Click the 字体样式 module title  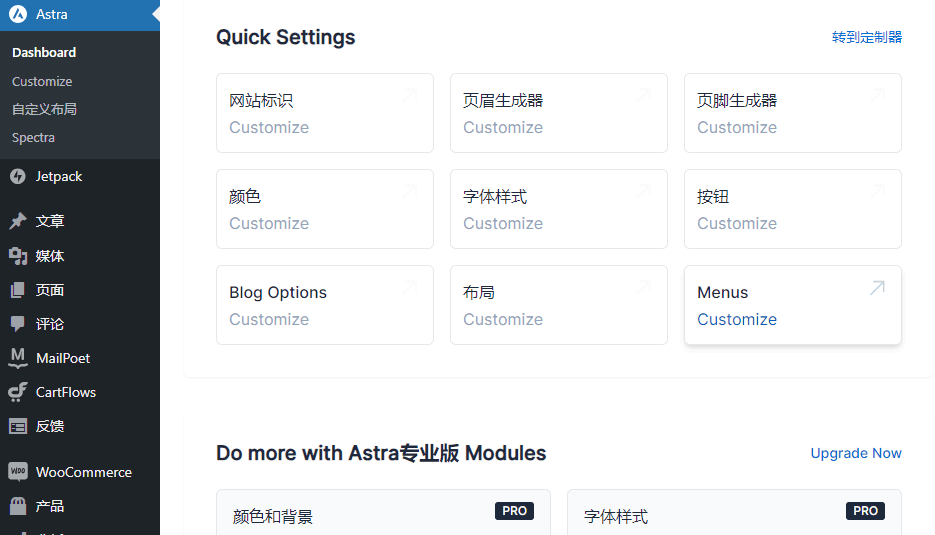(616, 517)
